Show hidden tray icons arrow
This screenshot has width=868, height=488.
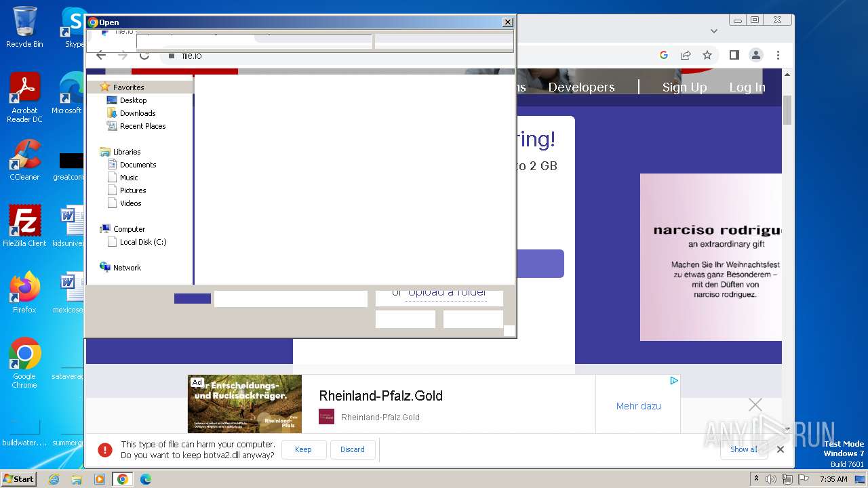[757, 479]
